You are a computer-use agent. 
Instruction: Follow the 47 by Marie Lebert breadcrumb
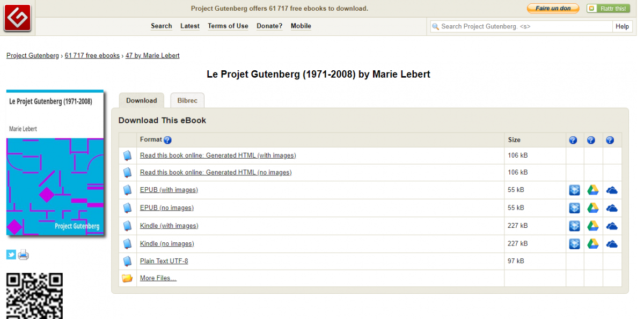tap(152, 55)
